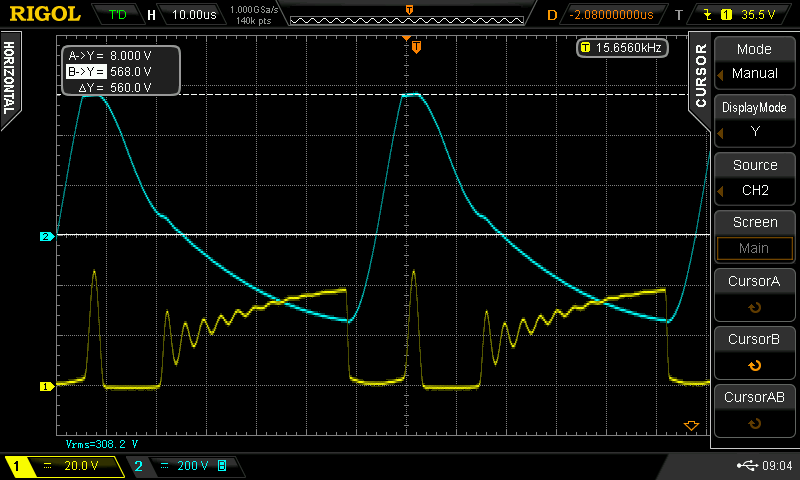Click the falling edge trigger slope icon
Viewport: 800px width, 480px height.
[x=708, y=15]
